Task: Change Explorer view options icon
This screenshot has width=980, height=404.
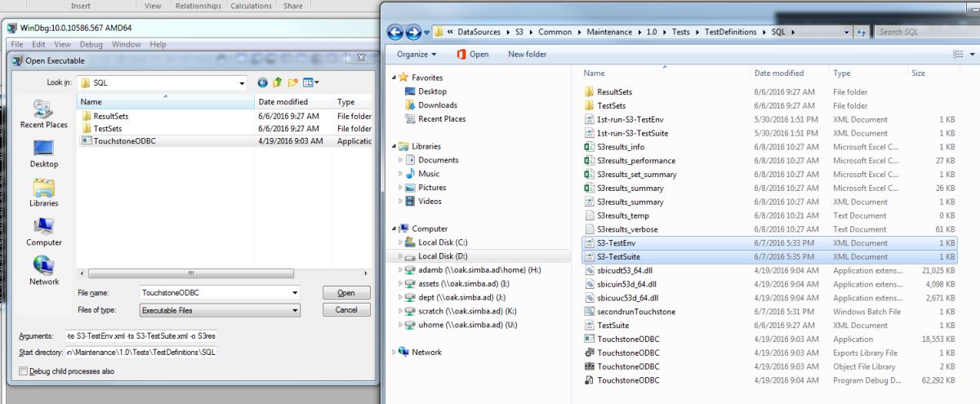Action: (959, 54)
